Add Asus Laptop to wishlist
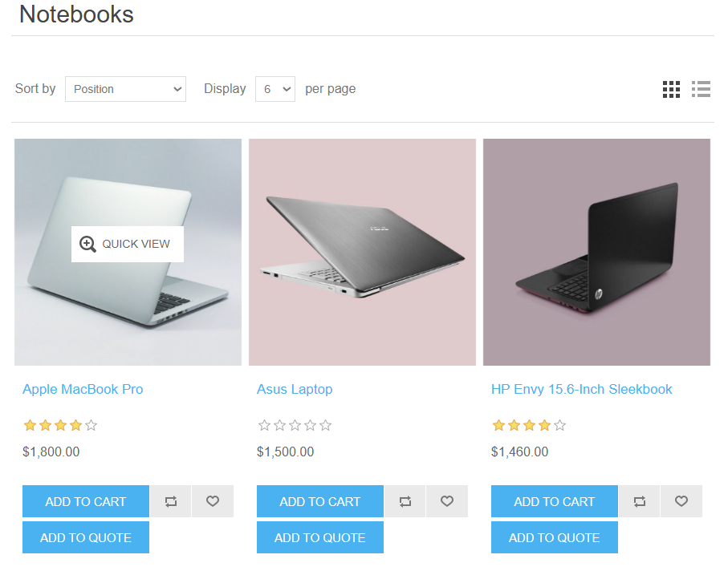This screenshot has height=575, width=728. tap(447, 501)
